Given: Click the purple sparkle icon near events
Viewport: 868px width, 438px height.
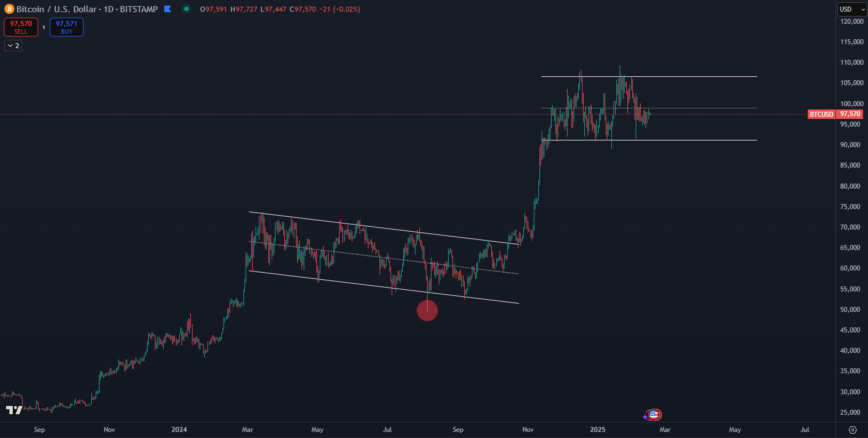Looking at the screenshot, I should pyautogui.click(x=645, y=416).
